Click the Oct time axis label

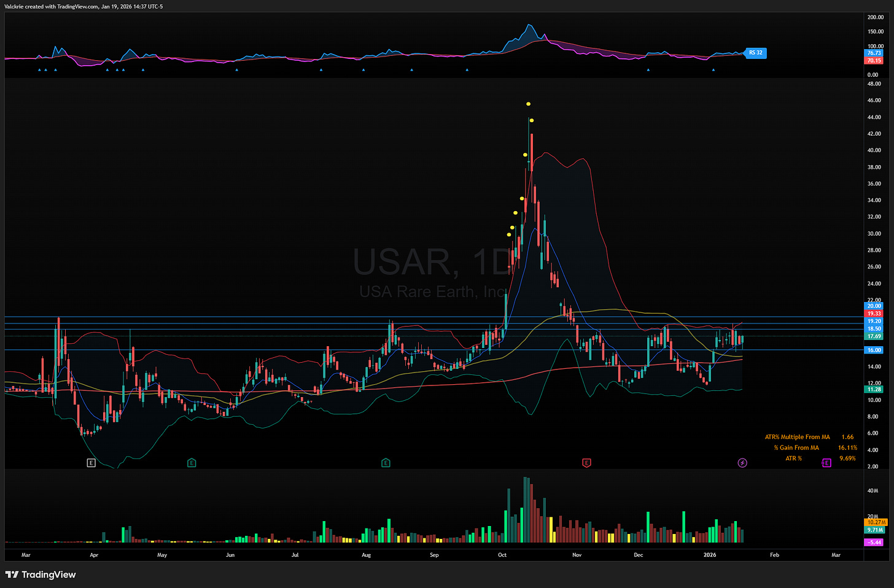coord(502,555)
